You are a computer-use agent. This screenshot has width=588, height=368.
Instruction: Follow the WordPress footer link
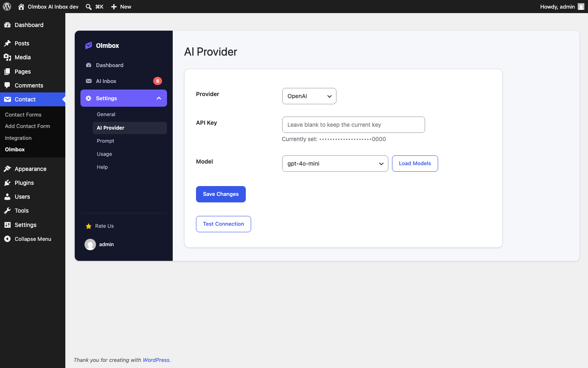pos(156,360)
